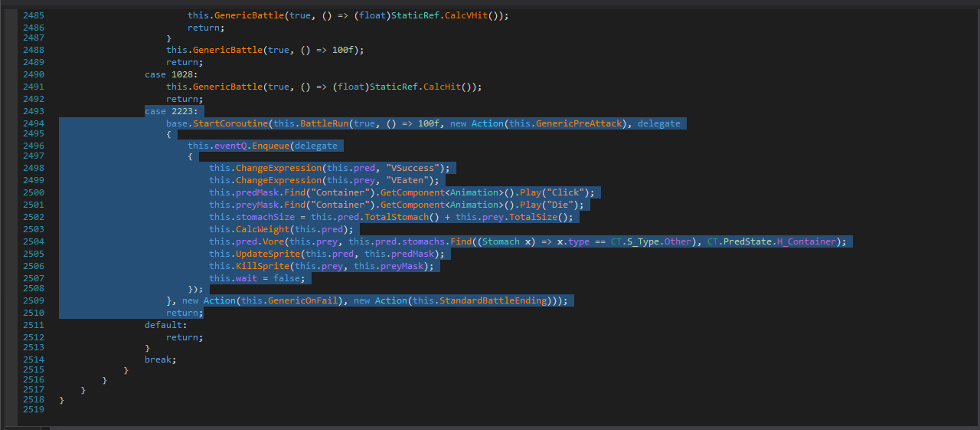Click line number 2508

(x=34, y=290)
